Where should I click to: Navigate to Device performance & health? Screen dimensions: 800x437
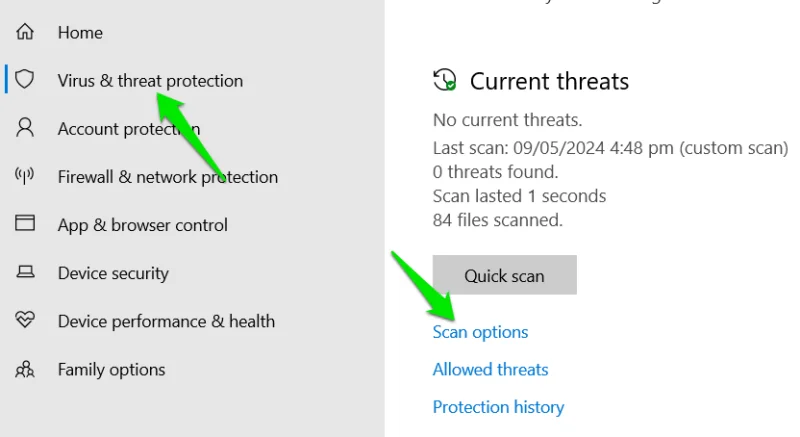(166, 321)
